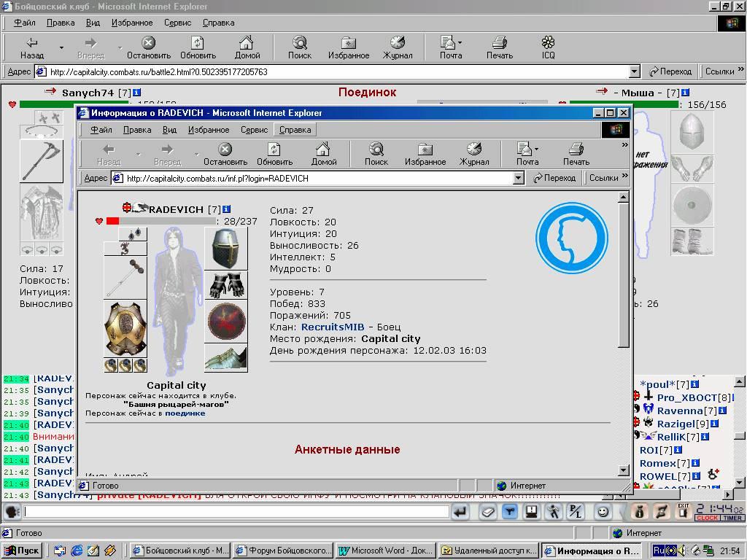Refresh the RADEVICH info window
Image resolution: width=747 pixels, height=560 pixels.
pos(274,155)
